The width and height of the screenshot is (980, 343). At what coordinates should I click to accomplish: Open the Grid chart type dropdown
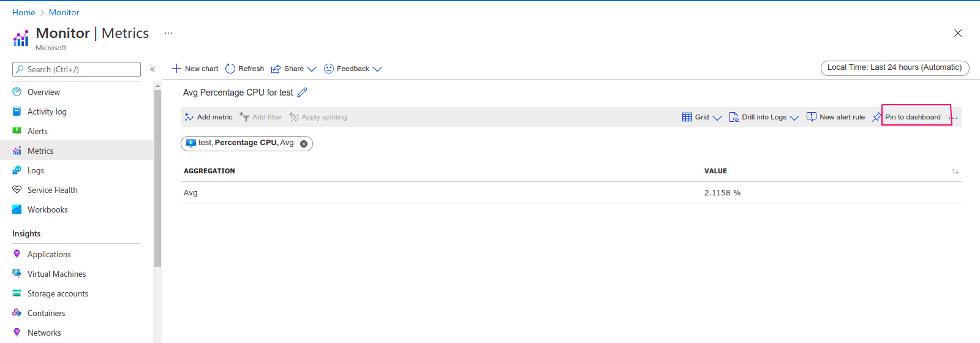[717, 118]
